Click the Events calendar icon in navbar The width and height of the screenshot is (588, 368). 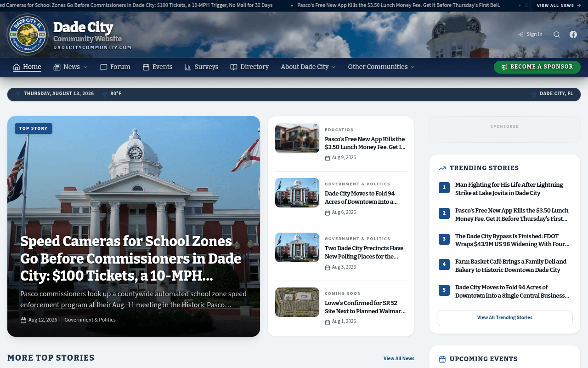coord(146,67)
